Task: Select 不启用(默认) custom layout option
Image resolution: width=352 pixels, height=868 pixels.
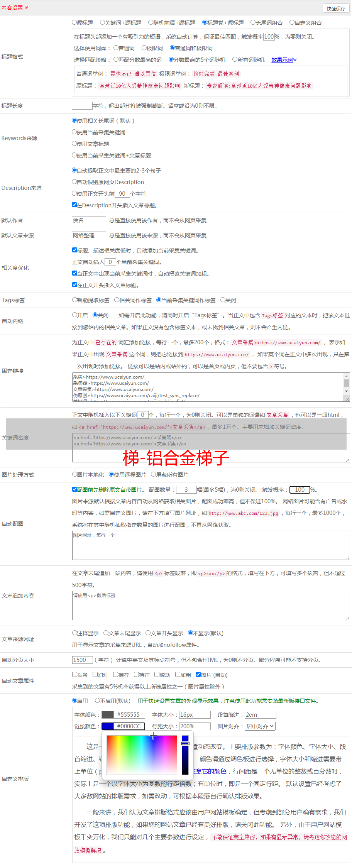Action: coord(97,700)
